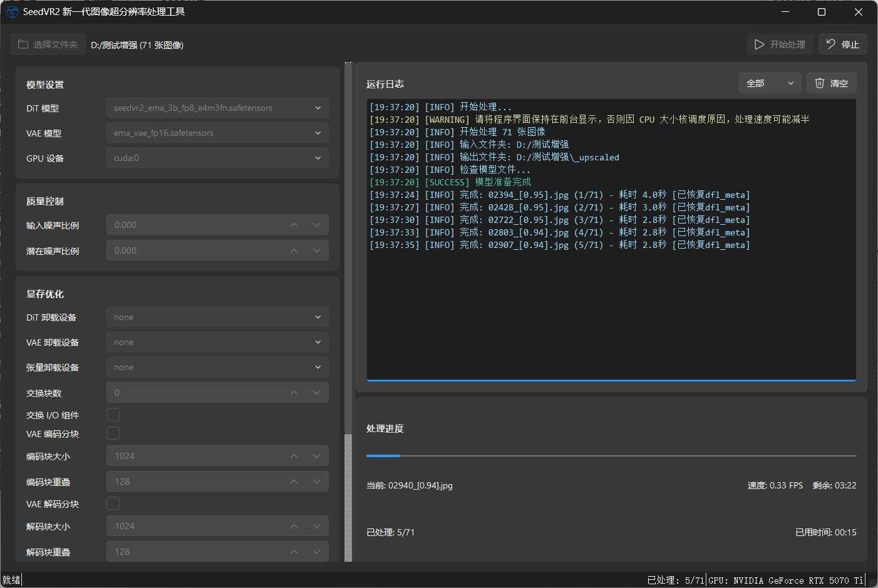The image size is (878, 588).
Task: Click the play icon on 开始处理
Action: tap(759, 44)
